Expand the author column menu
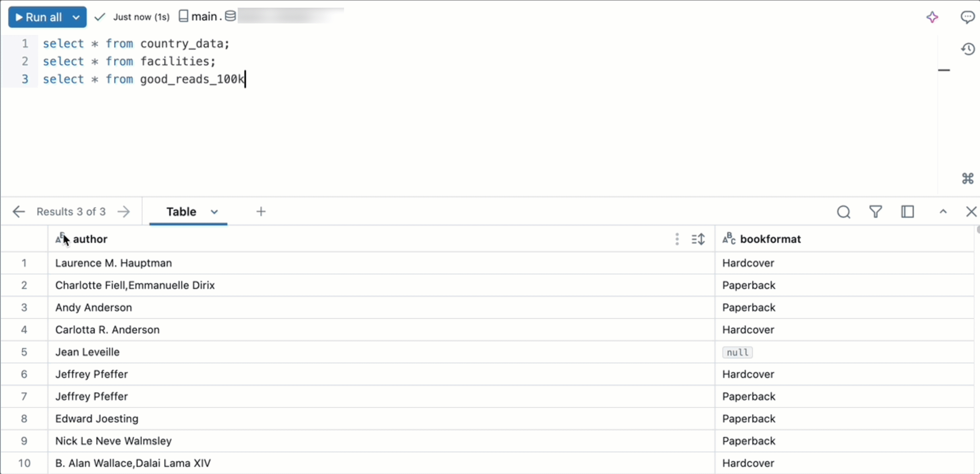This screenshot has height=474, width=980. click(676, 239)
